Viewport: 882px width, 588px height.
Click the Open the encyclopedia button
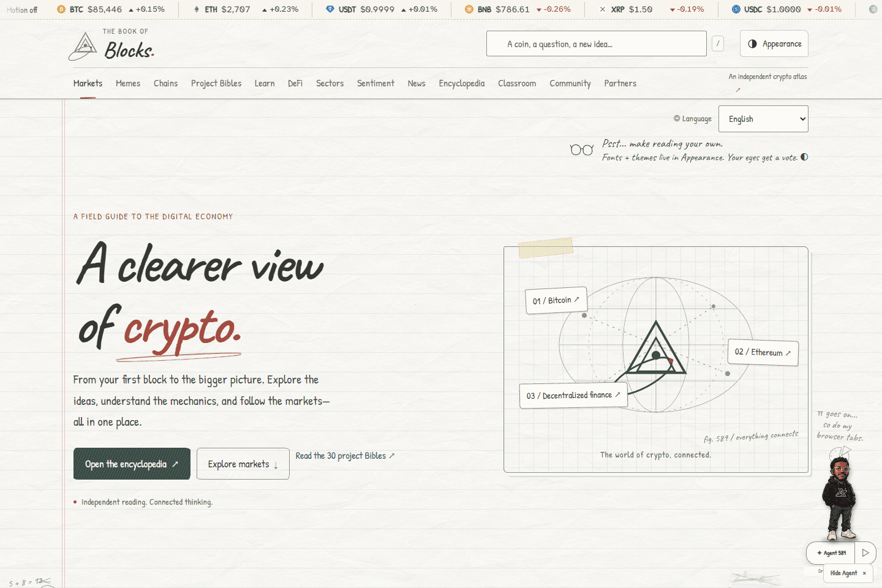(132, 464)
